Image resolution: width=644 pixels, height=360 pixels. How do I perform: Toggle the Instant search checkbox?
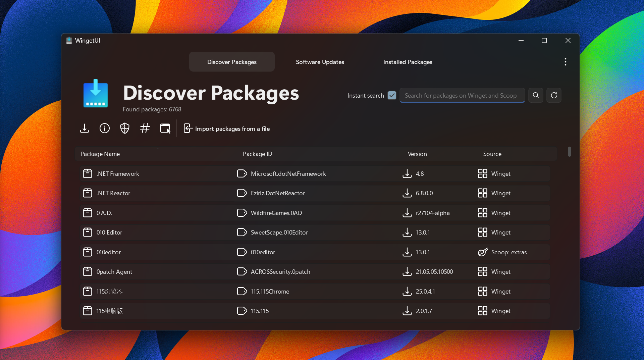[392, 95]
